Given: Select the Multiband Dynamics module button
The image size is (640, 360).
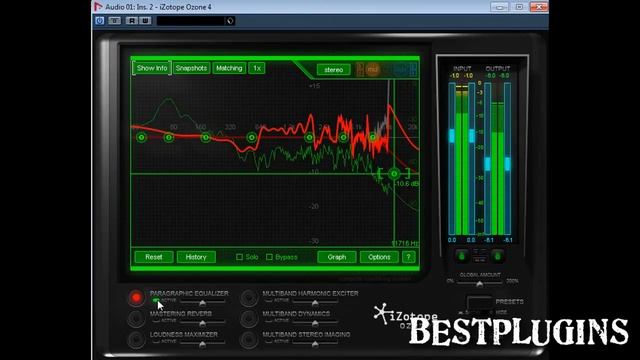Looking at the screenshot, I should (249, 318).
